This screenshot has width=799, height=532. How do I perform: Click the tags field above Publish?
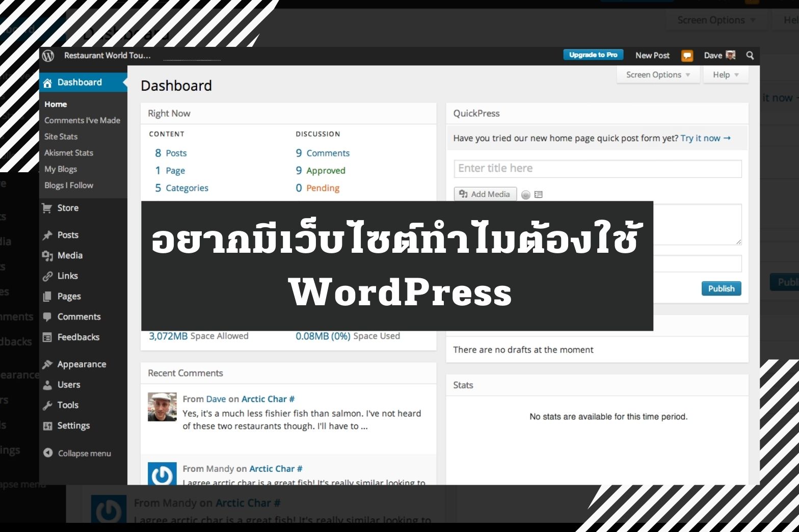pos(697,263)
